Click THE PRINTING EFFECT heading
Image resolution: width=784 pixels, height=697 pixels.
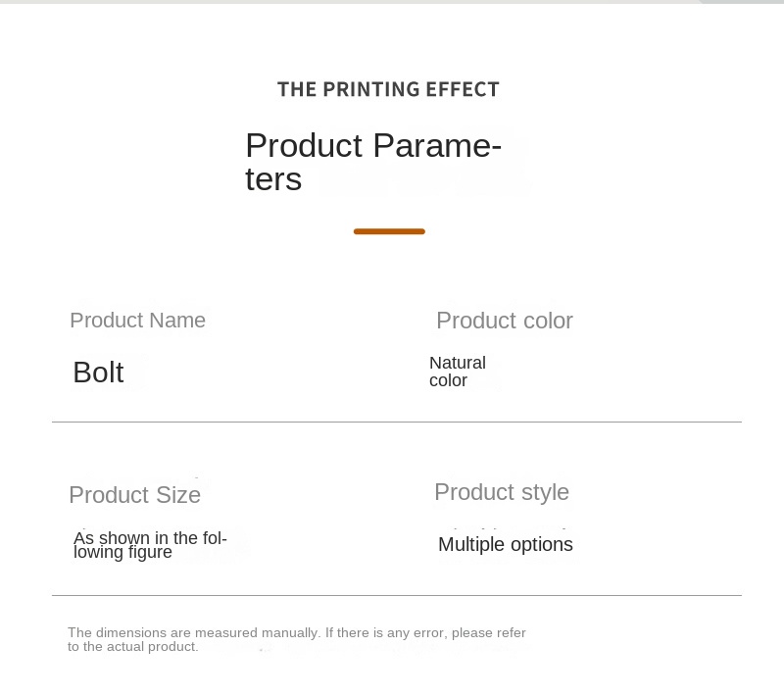(x=388, y=89)
